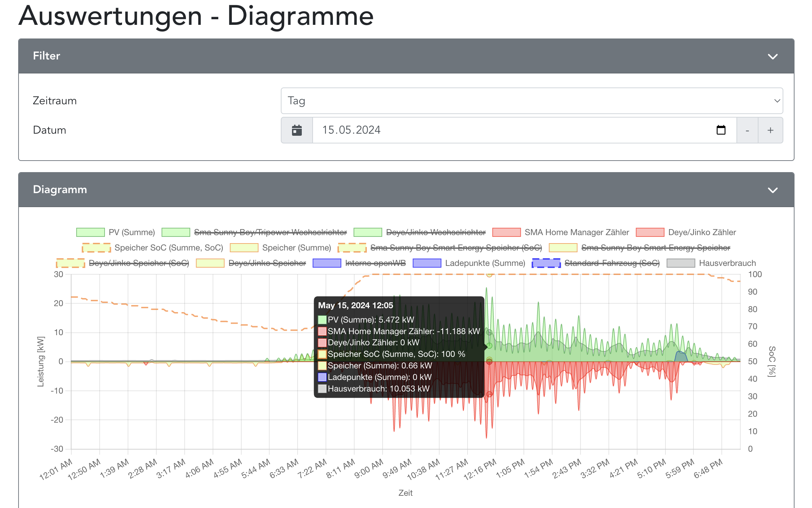Click the Filter panel header title
This screenshot has width=812, height=508.
click(x=47, y=56)
